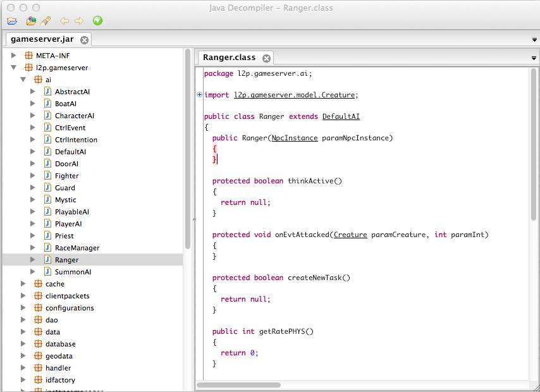Click the database package icon
The width and height of the screenshot is (540, 392).
(38, 344)
